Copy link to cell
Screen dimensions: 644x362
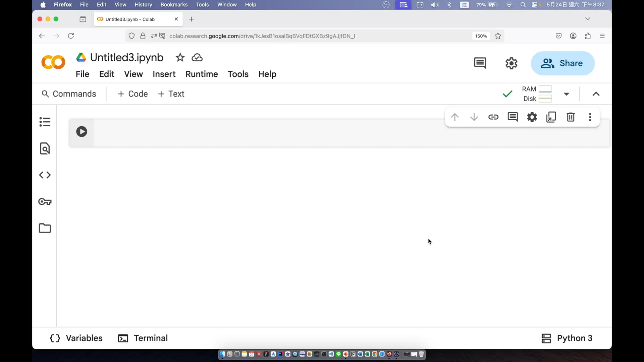click(x=493, y=117)
